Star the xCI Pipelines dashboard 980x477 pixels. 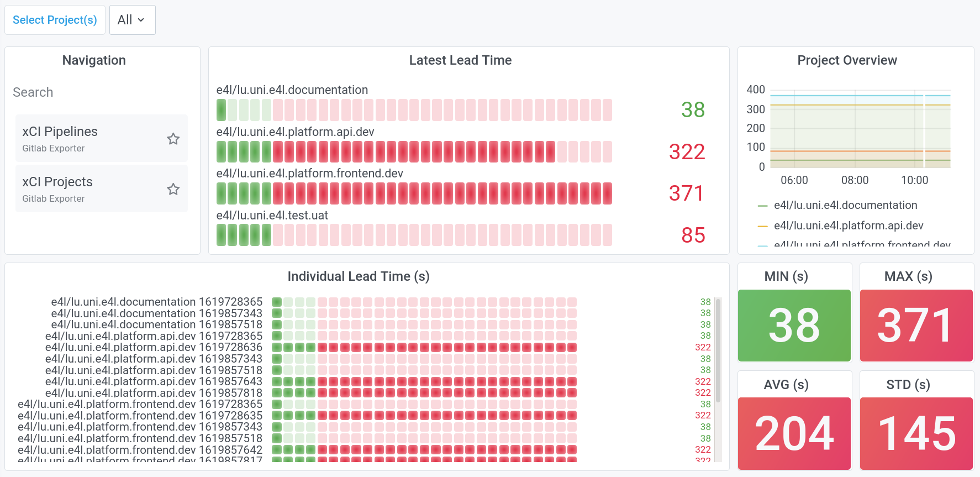[173, 139]
